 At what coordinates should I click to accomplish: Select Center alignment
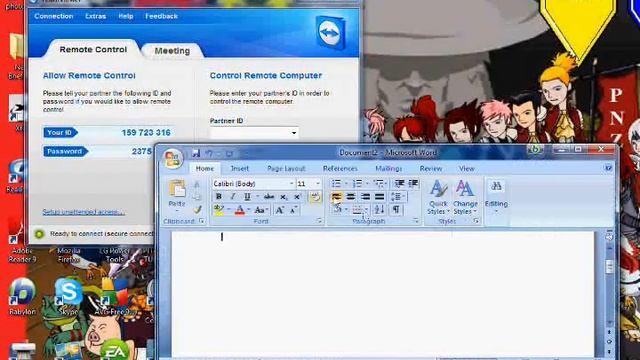pyautogui.click(x=351, y=197)
